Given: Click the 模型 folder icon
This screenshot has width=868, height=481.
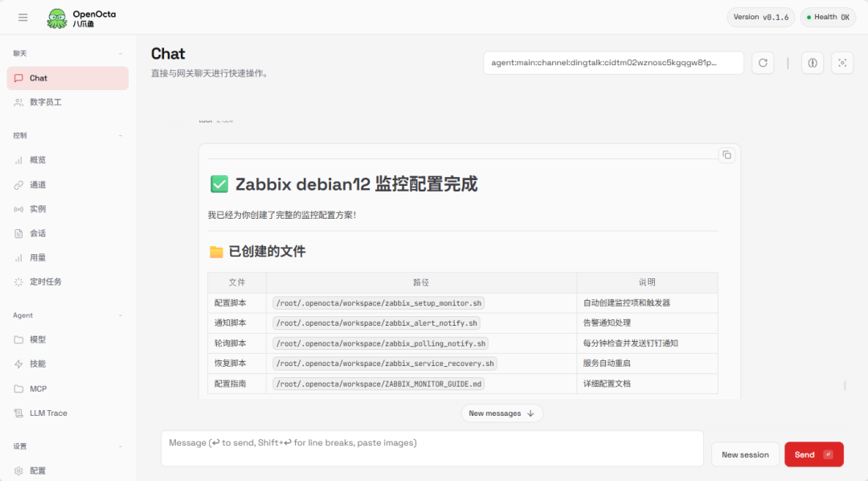Looking at the screenshot, I should click(18, 339).
